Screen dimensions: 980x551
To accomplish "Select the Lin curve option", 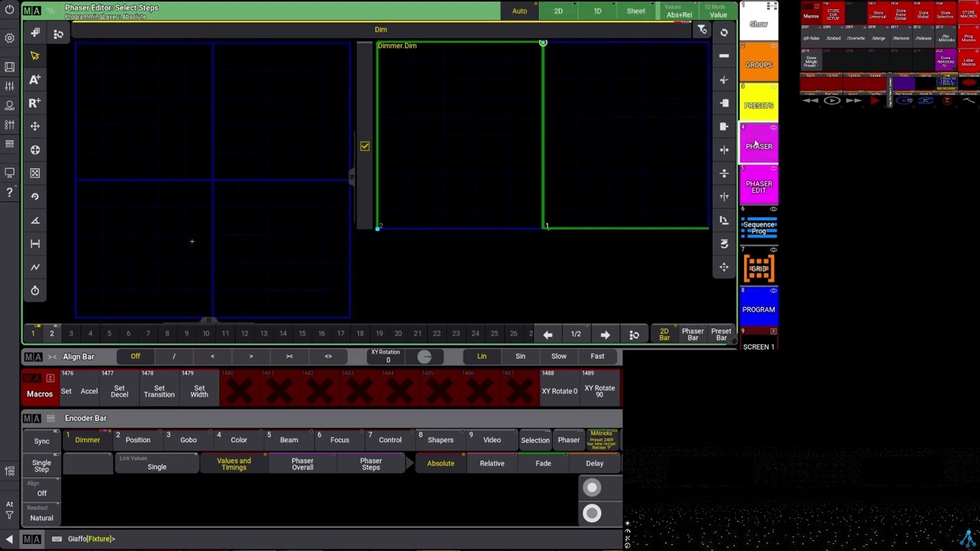I will point(482,357).
